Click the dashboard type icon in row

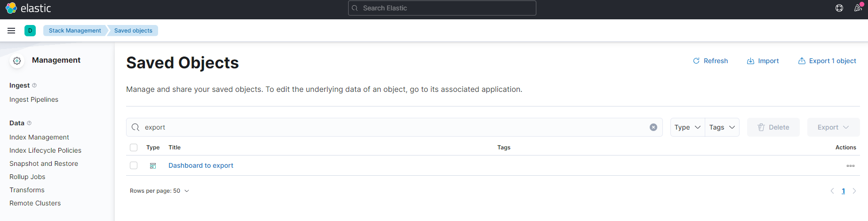point(153,166)
